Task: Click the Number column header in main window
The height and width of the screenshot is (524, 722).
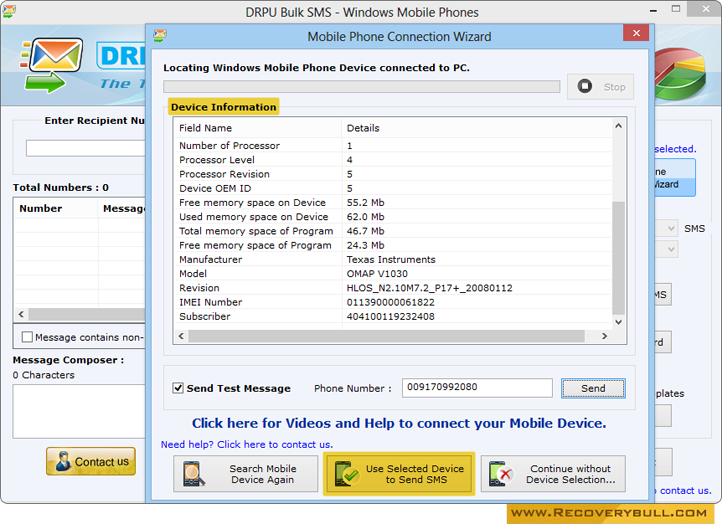Action: pos(56,208)
